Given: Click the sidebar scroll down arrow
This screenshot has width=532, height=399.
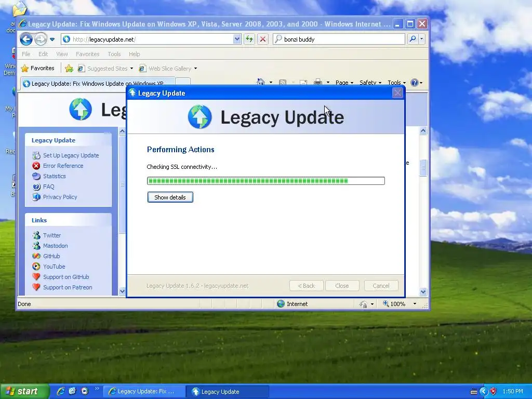Looking at the screenshot, I should pyautogui.click(x=122, y=291).
